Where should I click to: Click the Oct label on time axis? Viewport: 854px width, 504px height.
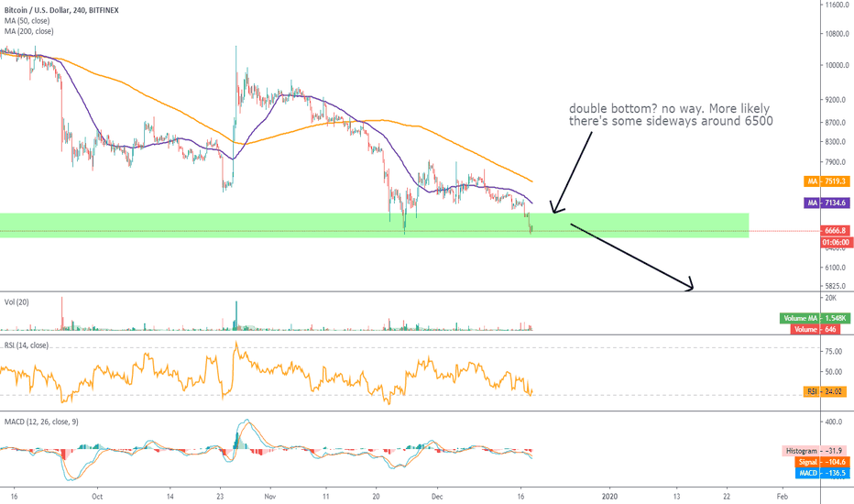(97, 497)
